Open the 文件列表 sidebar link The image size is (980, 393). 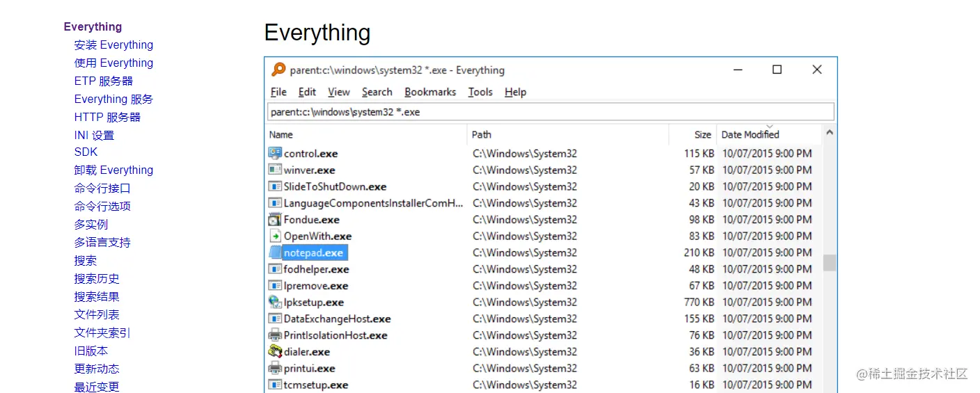[x=97, y=315]
